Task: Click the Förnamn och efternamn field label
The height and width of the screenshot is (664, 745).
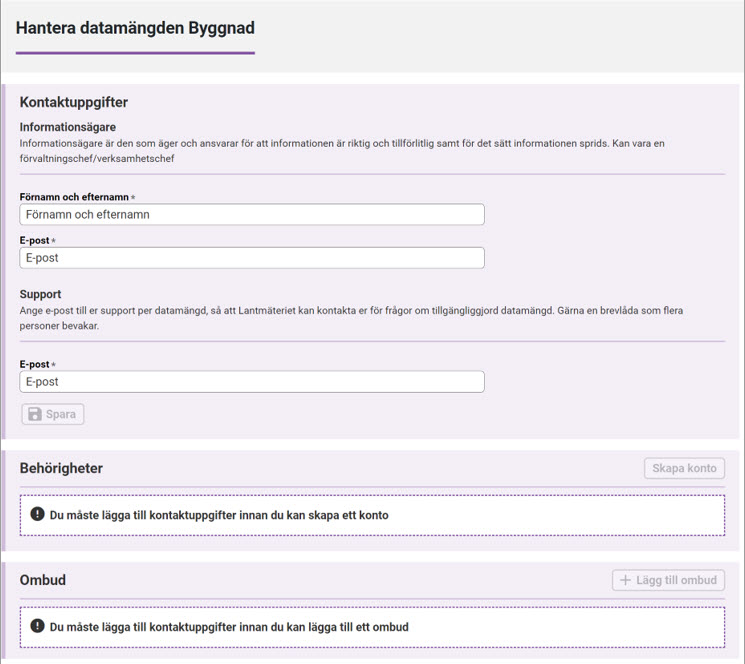Action: [x=74, y=197]
